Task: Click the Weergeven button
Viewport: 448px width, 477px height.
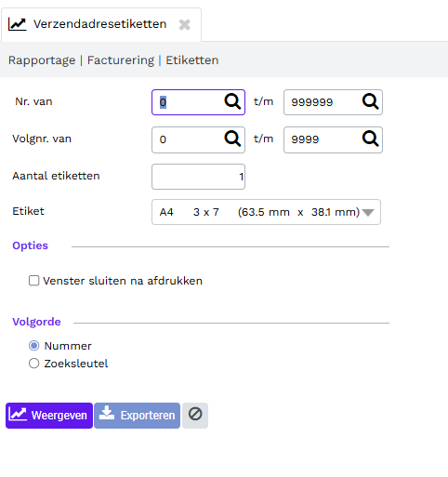Action: 49,416
